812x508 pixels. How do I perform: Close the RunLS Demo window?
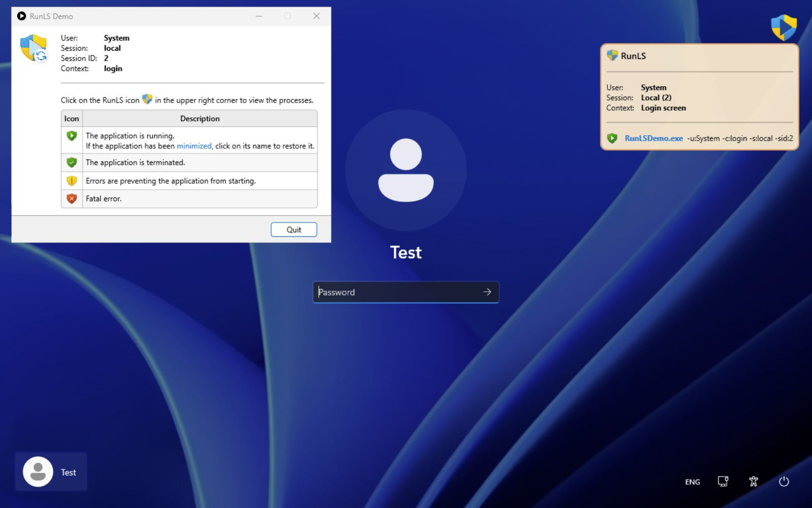pyautogui.click(x=316, y=16)
